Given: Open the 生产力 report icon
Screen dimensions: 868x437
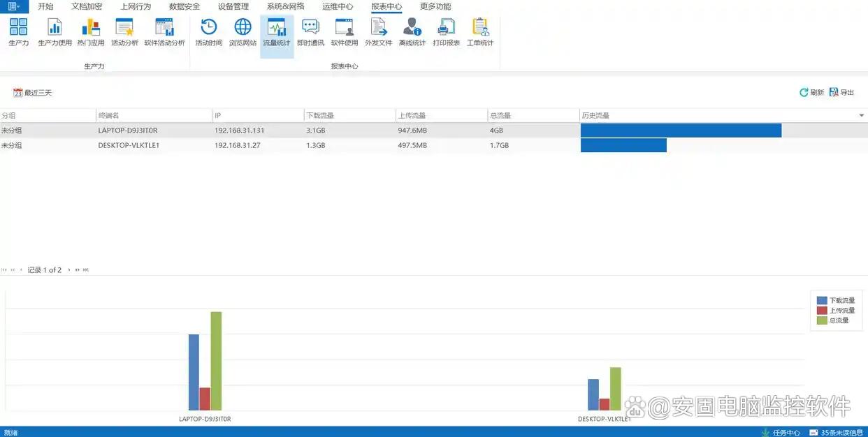Looking at the screenshot, I should [18, 32].
